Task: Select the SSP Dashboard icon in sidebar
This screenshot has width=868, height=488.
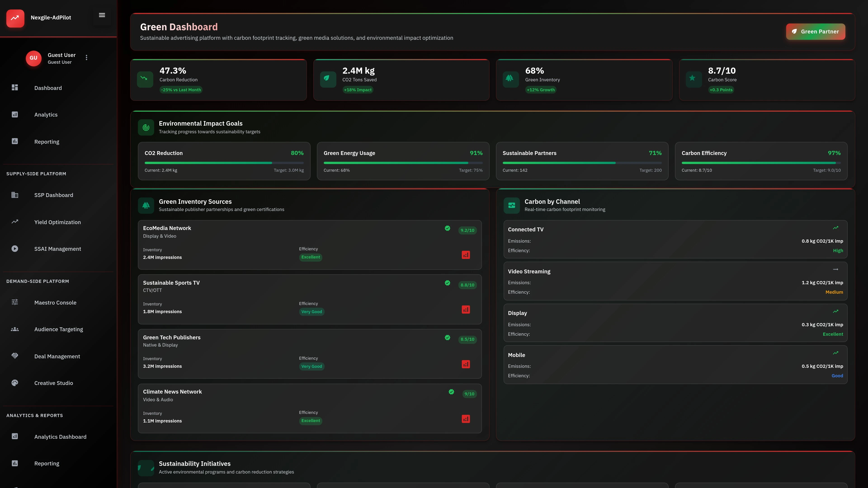Action: click(x=15, y=195)
